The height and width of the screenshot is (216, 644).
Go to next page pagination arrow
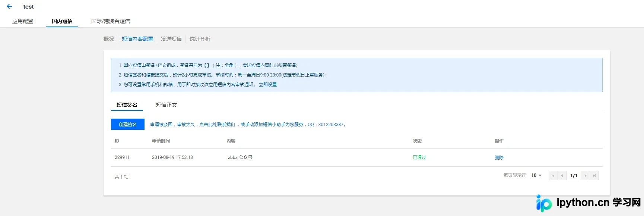(586, 176)
